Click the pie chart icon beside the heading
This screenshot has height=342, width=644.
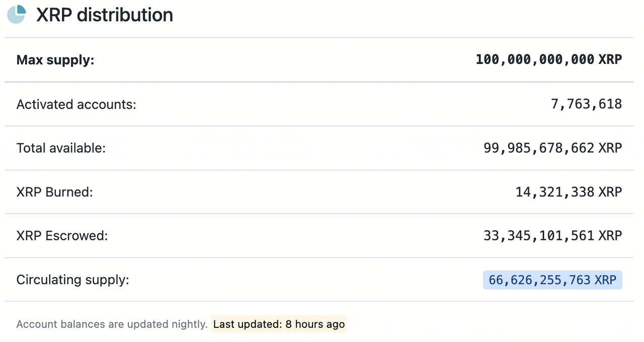point(17,14)
